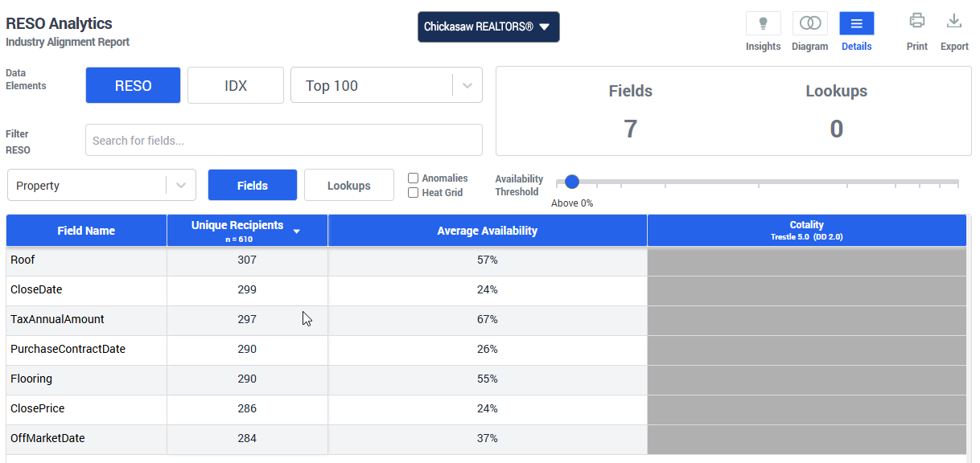Sort by the Average Availability column header
This screenshot has height=463, width=980.
click(x=488, y=231)
